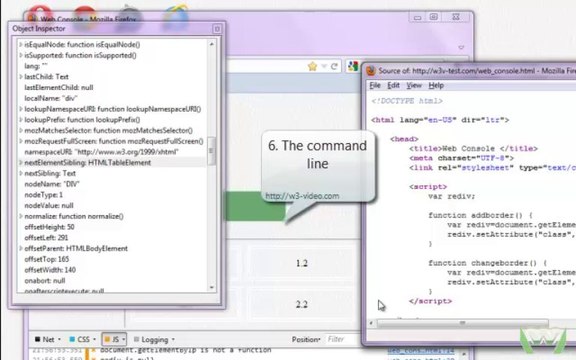Click table cell 2.2 in the page
The image size is (576, 360).
pos(301,304)
